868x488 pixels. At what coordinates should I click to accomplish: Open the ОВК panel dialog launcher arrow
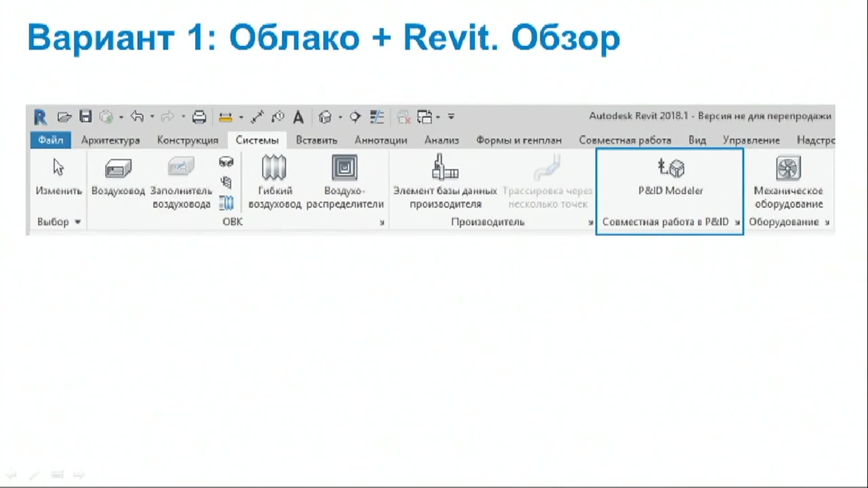(382, 222)
